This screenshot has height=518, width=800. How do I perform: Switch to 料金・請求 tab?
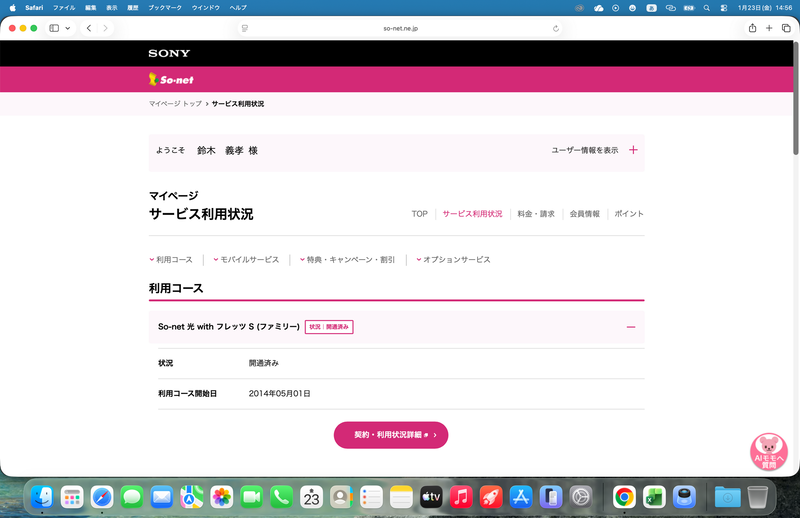pyautogui.click(x=536, y=214)
